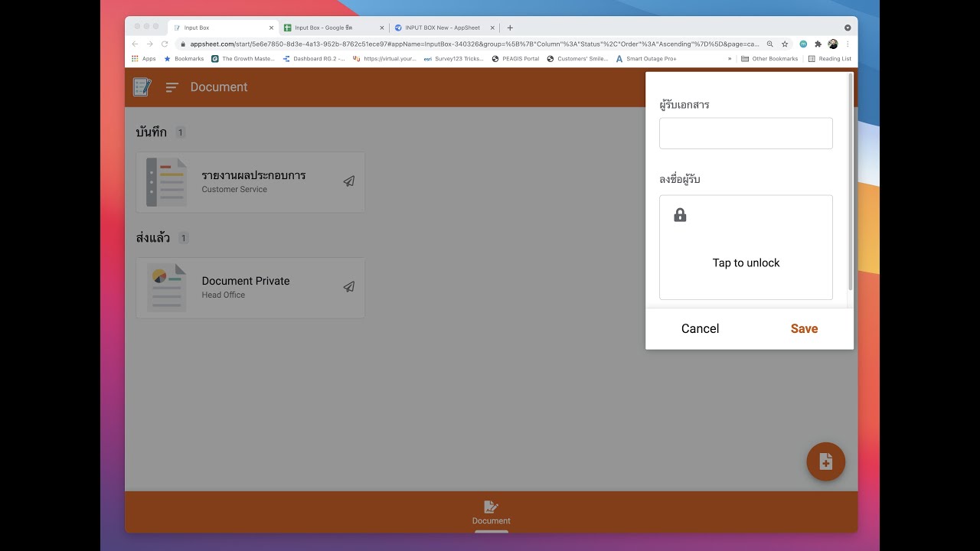
Task: Open Customers' Smile bookmark
Action: click(577, 59)
